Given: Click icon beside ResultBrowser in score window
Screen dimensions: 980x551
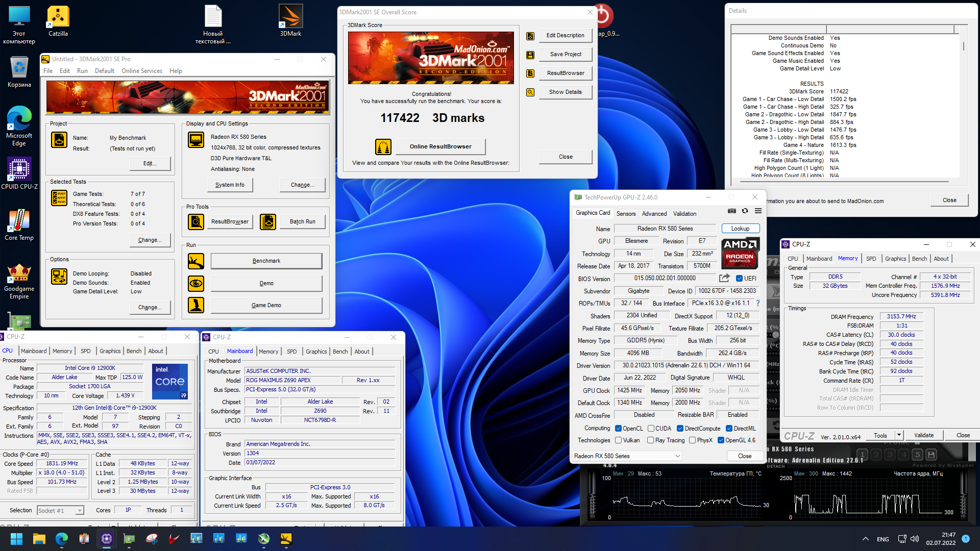Looking at the screenshot, I should (530, 73).
